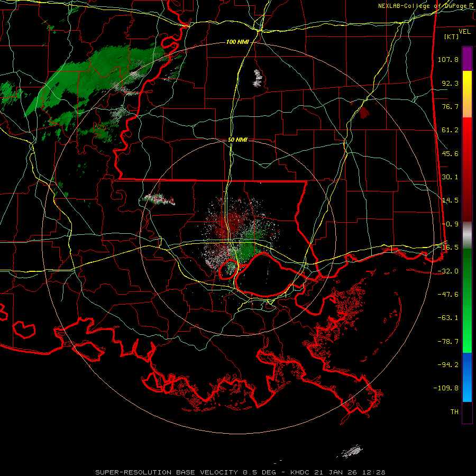
Task: Select the 92.3 velocity scale value
Action: [450, 83]
